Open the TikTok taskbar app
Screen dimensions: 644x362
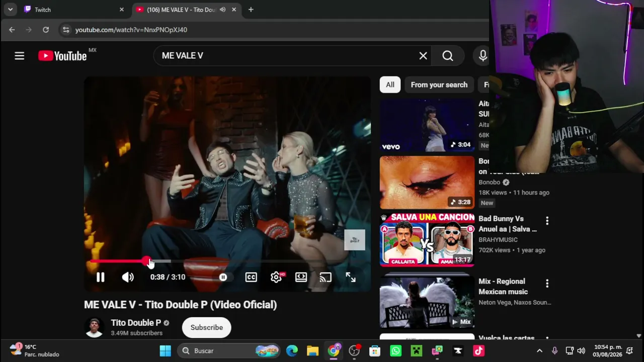[x=478, y=351]
